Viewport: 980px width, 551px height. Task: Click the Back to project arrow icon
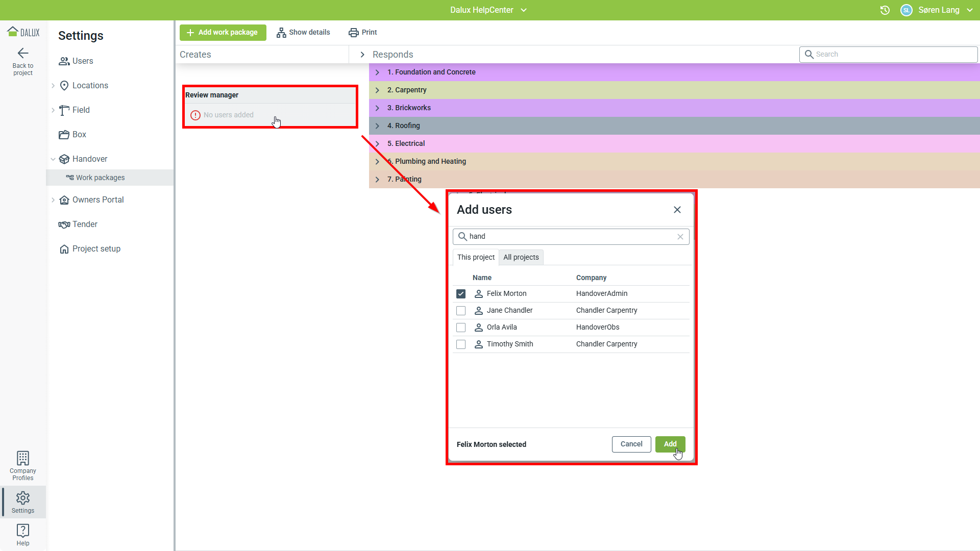pyautogui.click(x=23, y=53)
